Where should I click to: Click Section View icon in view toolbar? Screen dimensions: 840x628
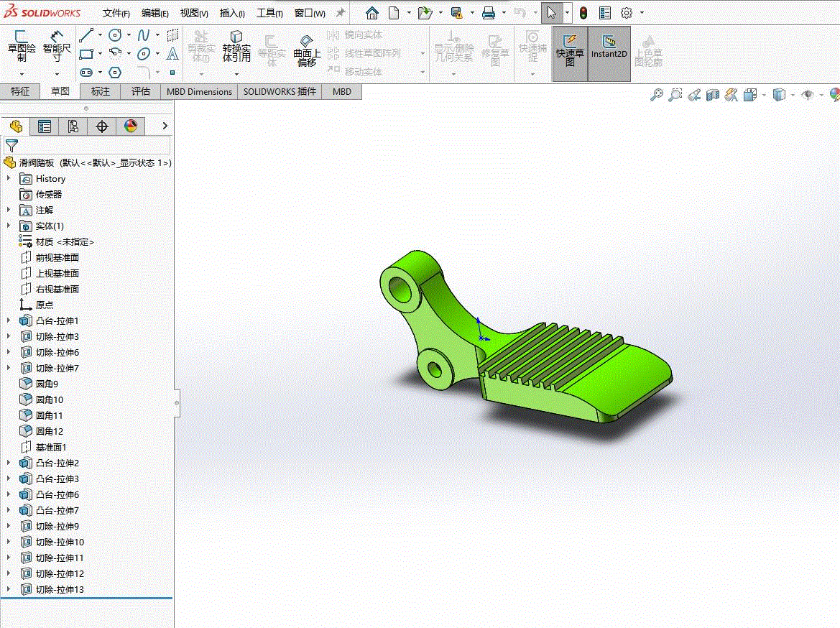click(713, 95)
